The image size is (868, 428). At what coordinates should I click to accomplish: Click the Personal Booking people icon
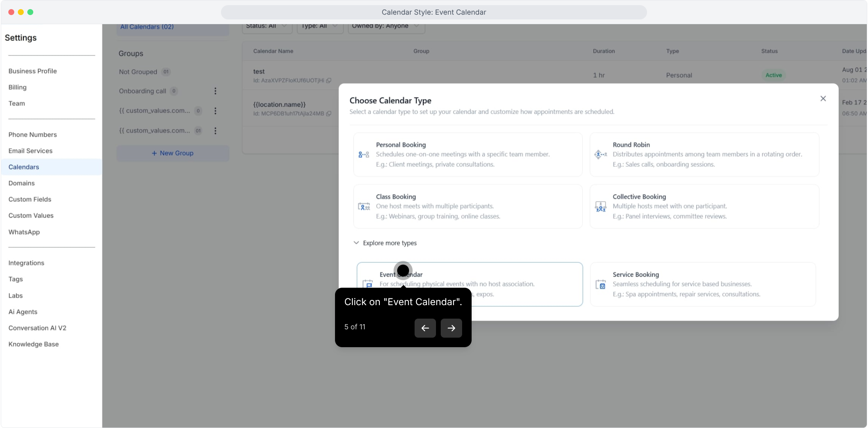coord(364,155)
